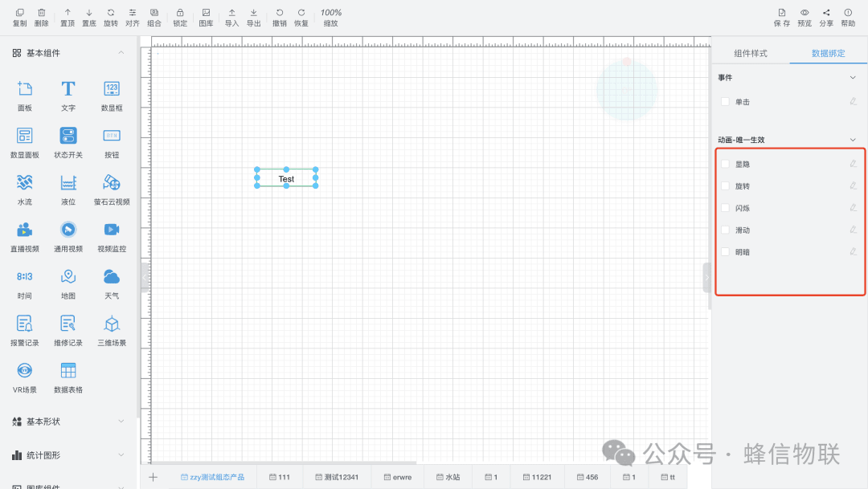Select the 液位 liquid level component
The width and height of the screenshot is (868, 489).
pos(68,189)
